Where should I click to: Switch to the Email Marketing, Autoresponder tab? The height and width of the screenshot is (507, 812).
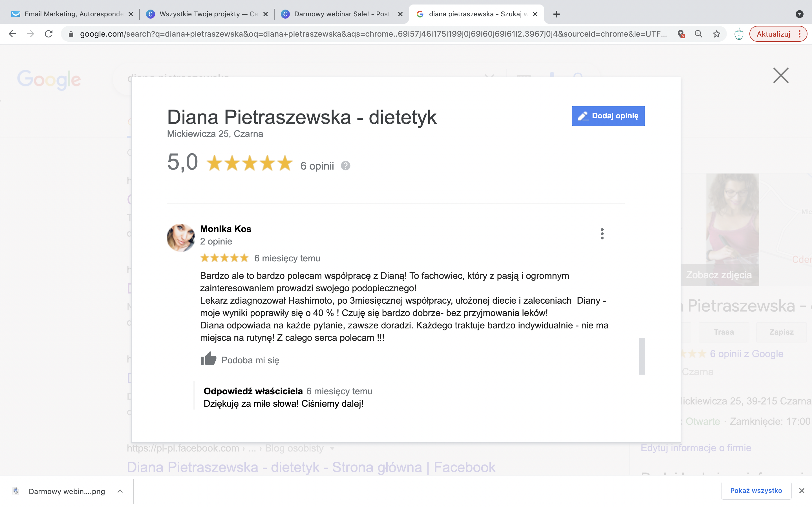point(72,14)
